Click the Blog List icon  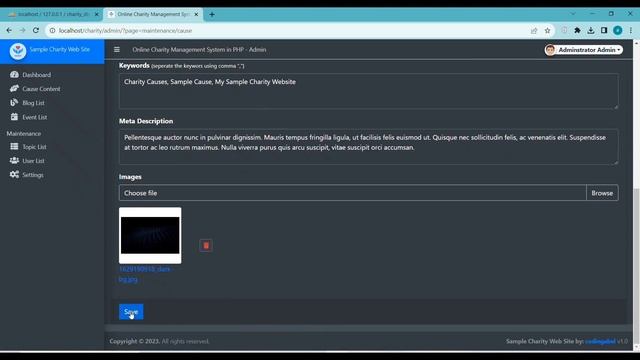[14, 102]
